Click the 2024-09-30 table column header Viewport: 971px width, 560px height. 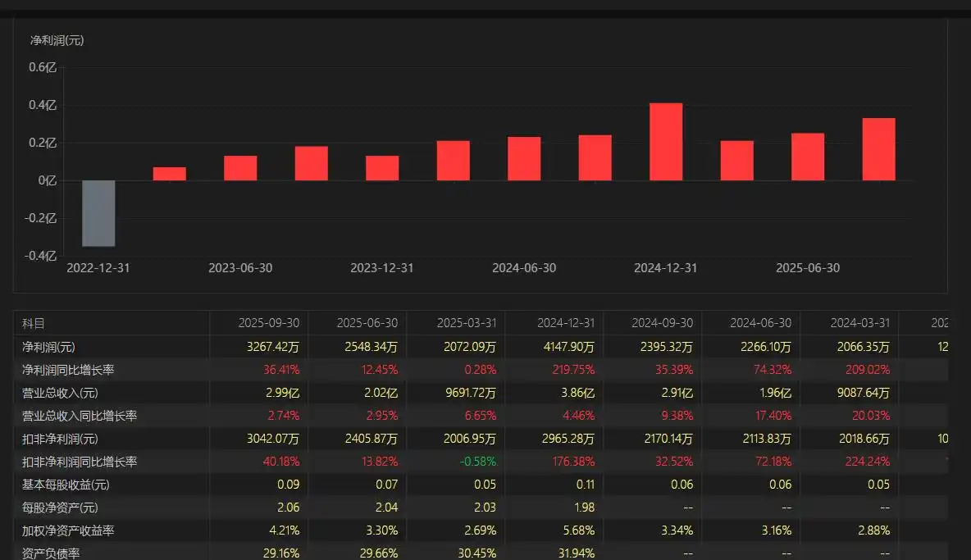coord(663,323)
